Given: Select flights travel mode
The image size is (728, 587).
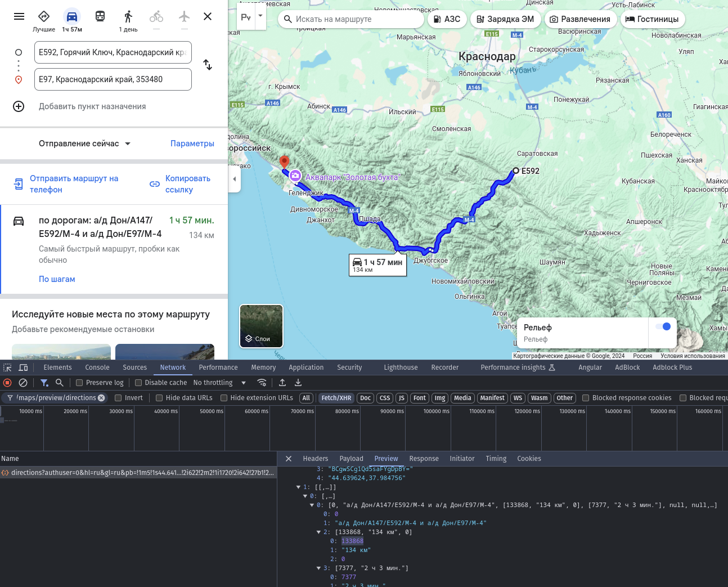Looking at the screenshot, I should [x=185, y=16].
